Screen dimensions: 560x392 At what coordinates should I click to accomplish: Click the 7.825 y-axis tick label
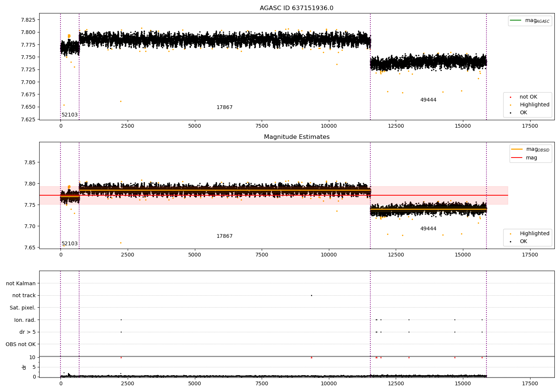[28, 20]
